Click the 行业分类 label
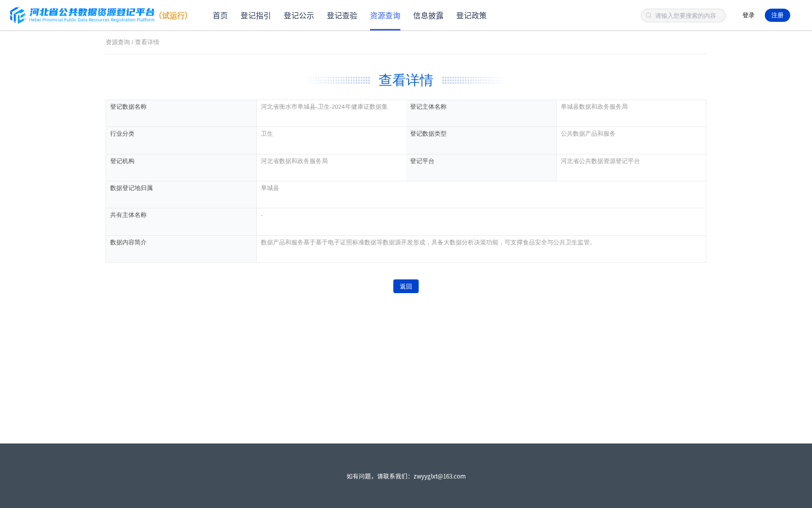Screen dimensions: 812x508 click(x=122, y=134)
